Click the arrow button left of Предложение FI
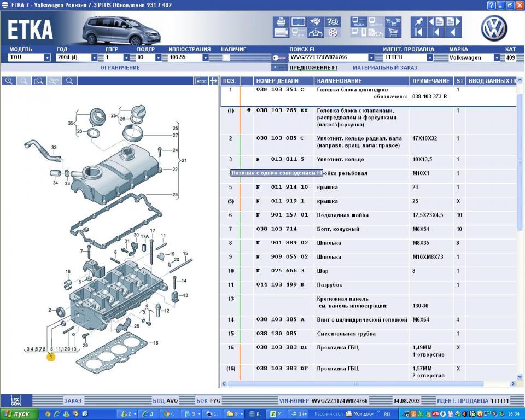This screenshot has width=525, height=420. (x=279, y=67)
